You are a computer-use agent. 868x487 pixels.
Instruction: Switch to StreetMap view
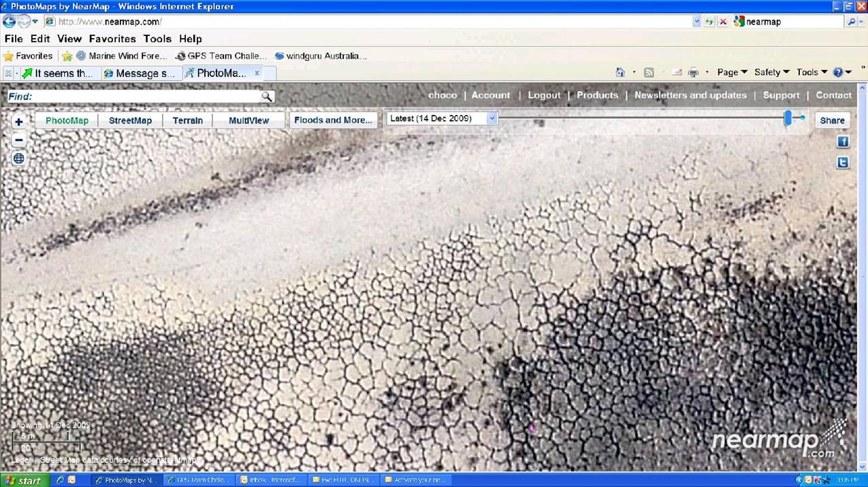coord(130,120)
